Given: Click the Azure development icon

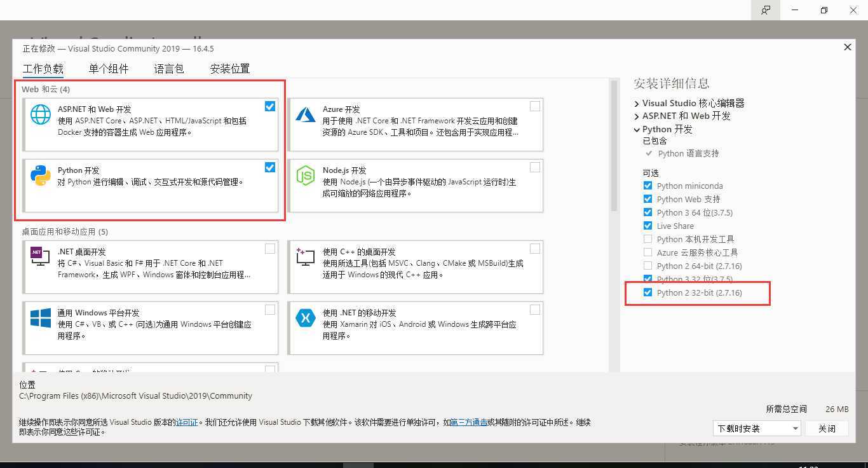Looking at the screenshot, I should 306,114.
